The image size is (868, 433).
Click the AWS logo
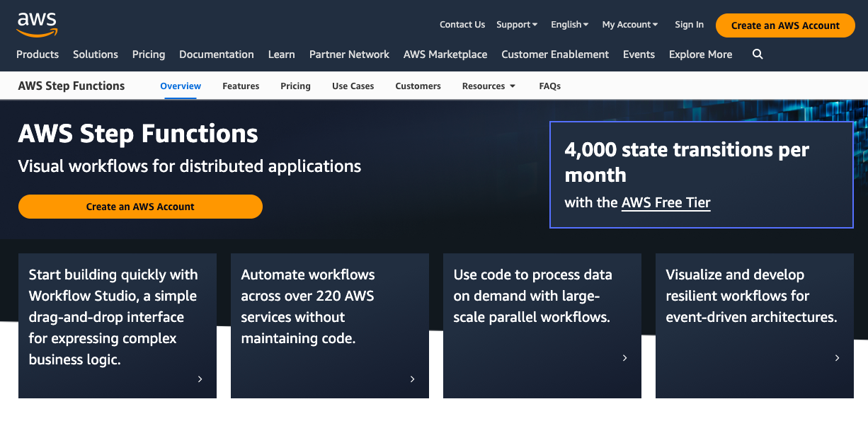37,24
